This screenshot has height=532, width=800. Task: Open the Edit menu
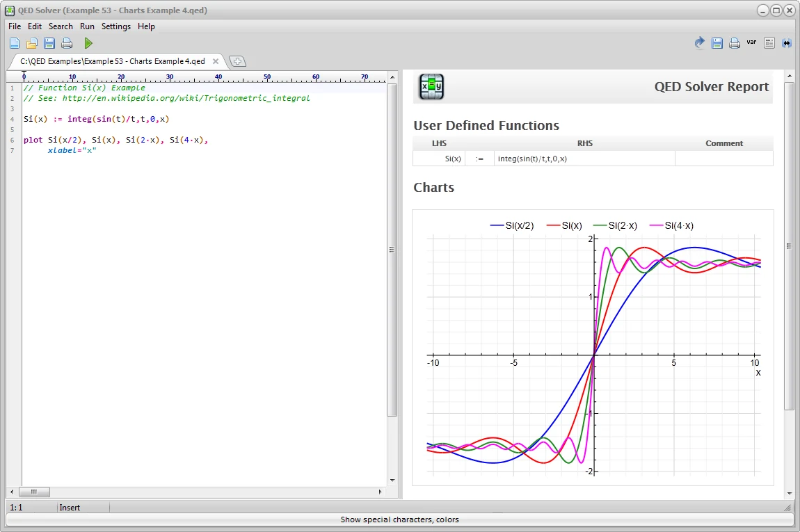[x=35, y=26]
